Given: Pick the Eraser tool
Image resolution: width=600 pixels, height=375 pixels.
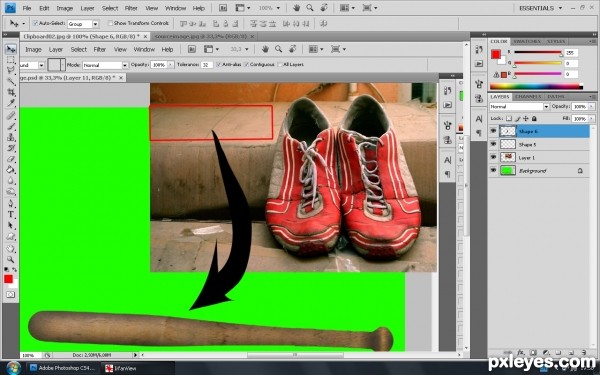Looking at the screenshot, I should 11,158.
